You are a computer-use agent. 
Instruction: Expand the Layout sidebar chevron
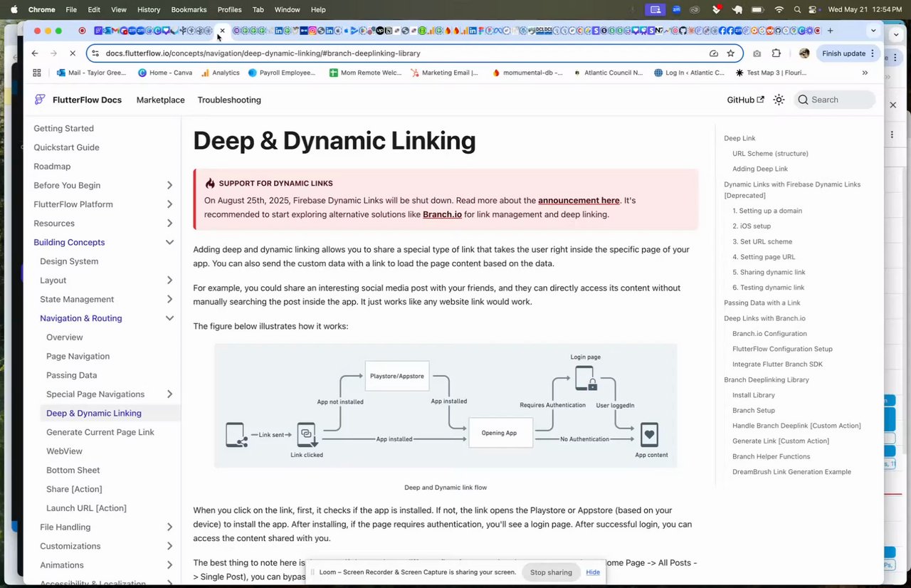point(169,280)
